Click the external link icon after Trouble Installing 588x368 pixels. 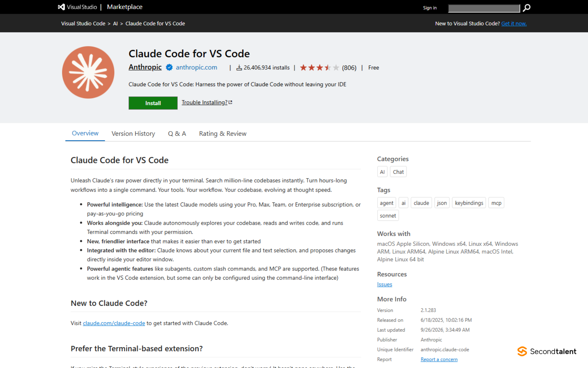click(230, 102)
